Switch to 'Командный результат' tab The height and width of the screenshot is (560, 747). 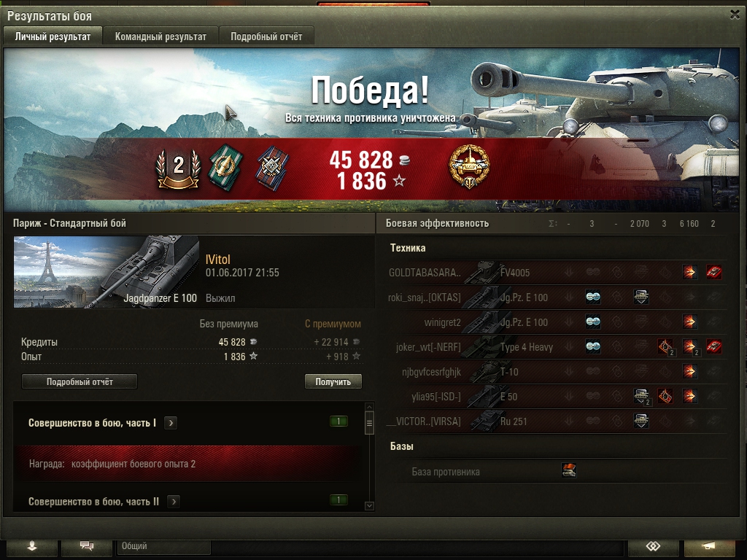[x=160, y=36]
